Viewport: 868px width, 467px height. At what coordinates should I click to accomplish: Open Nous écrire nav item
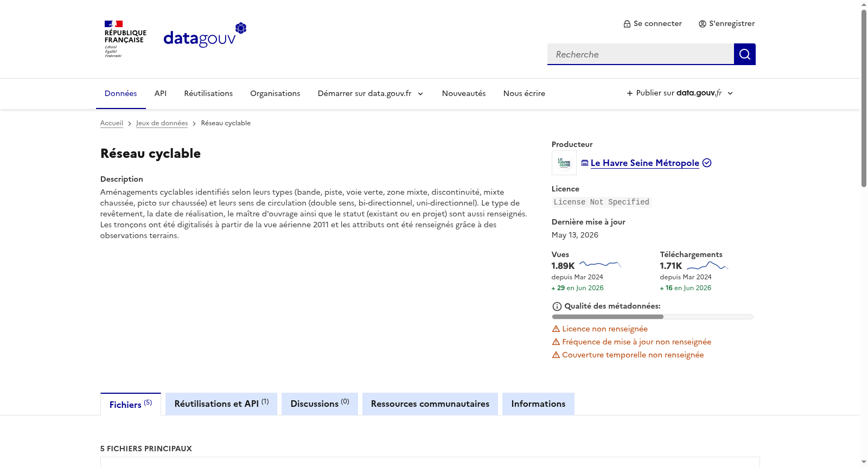coord(524,93)
